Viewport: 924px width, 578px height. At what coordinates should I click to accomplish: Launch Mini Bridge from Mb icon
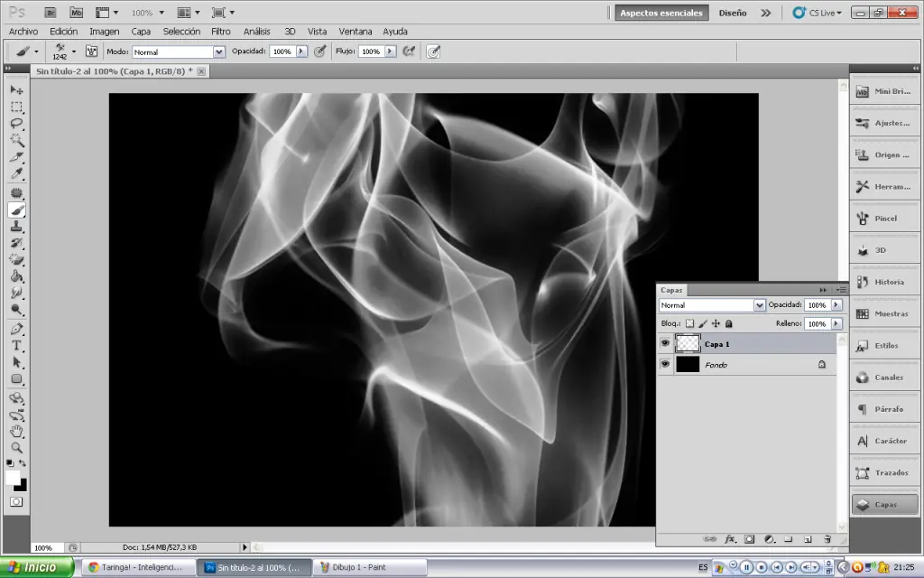[76, 13]
